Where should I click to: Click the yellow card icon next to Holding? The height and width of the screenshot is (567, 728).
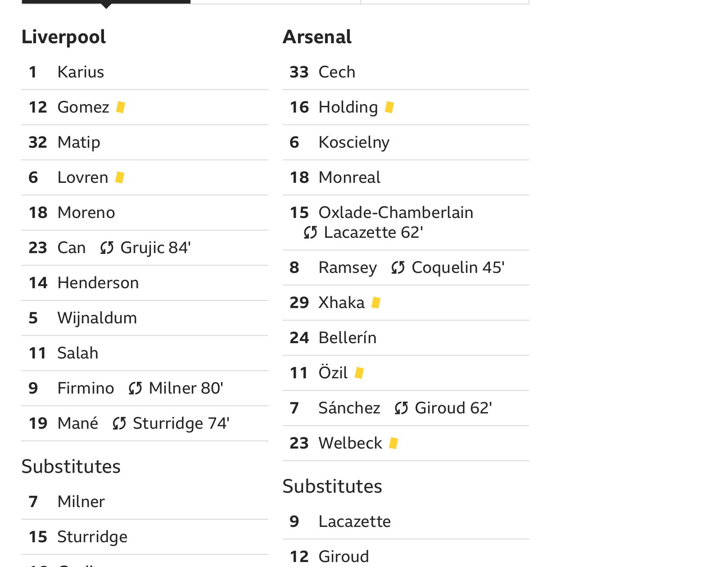click(x=390, y=107)
